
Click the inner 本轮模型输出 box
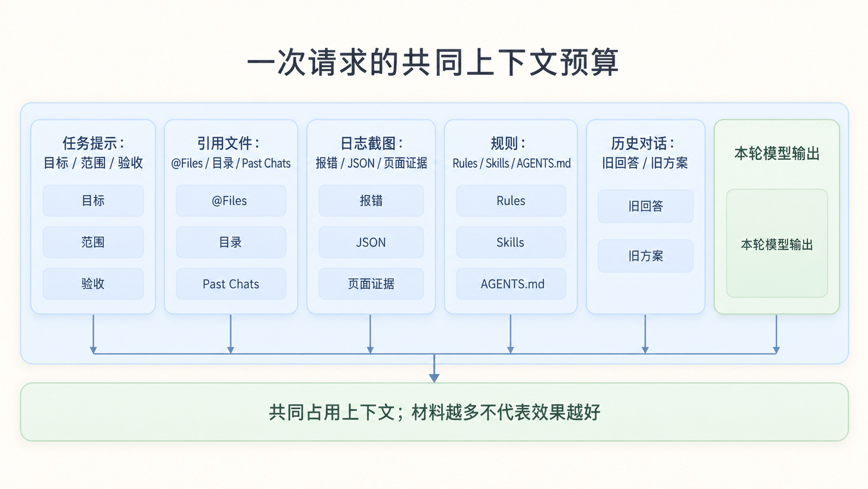click(777, 244)
